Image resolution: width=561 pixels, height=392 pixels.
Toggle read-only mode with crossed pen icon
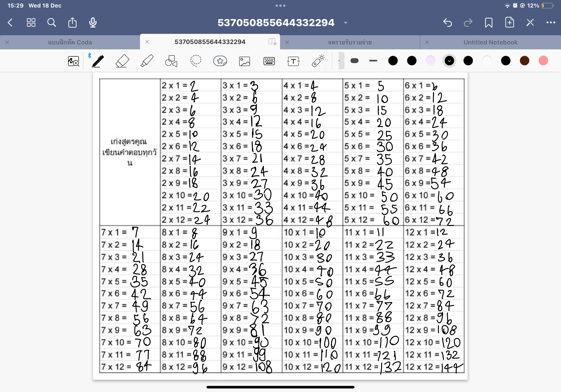[x=530, y=23]
